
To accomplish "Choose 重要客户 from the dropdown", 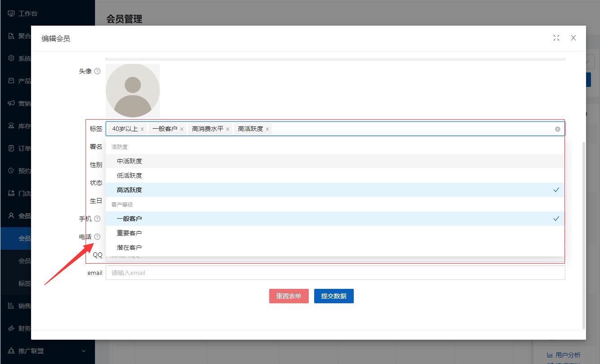I will pos(335,233).
